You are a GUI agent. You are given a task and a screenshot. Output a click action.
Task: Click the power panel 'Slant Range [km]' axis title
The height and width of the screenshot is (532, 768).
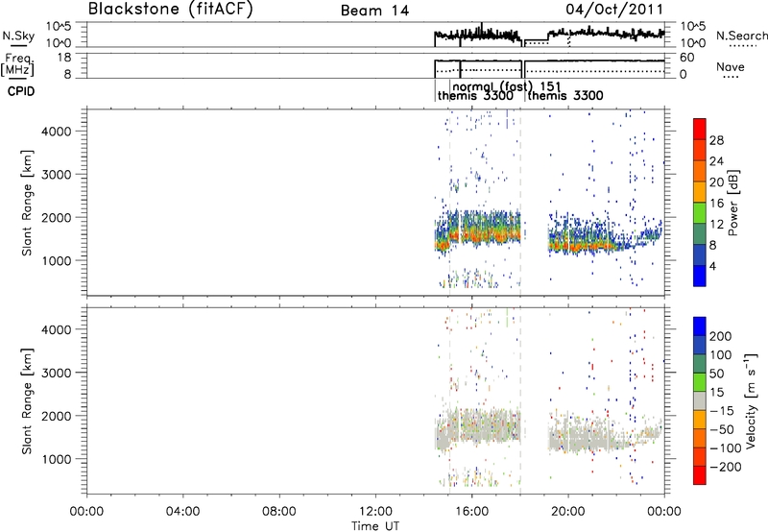tap(27, 203)
